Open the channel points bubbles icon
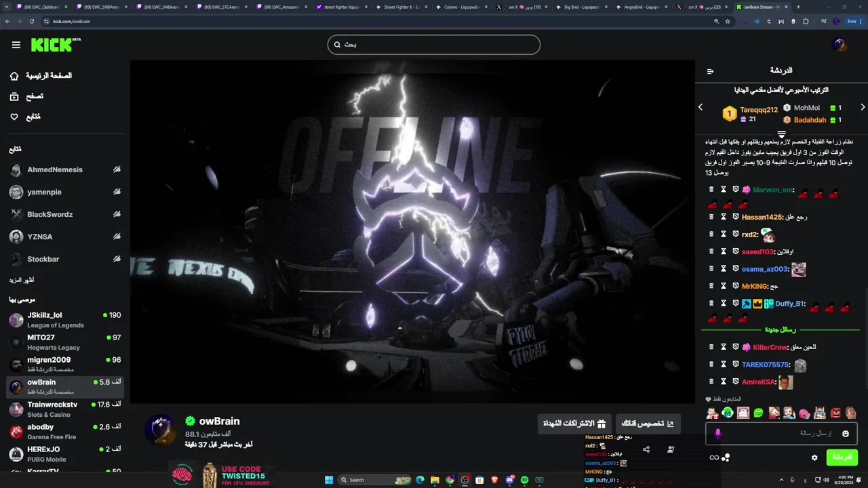 coord(726,457)
